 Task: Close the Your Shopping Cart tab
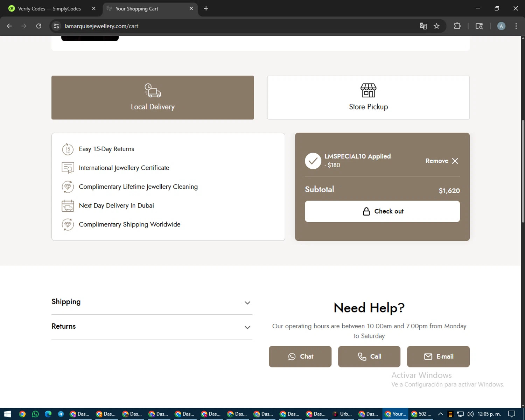tap(191, 8)
